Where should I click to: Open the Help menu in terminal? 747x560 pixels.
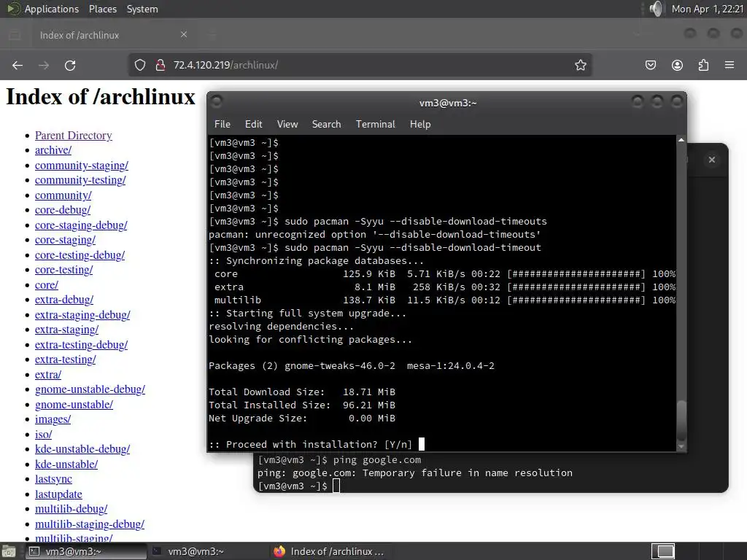(x=420, y=124)
